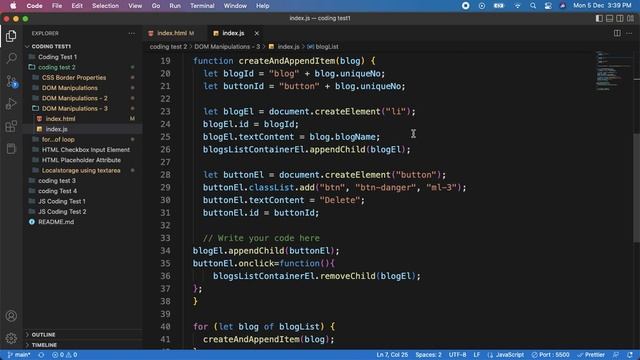The width and height of the screenshot is (640, 360).
Task: Open editor more actions ellipsis
Action: pos(629,33)
